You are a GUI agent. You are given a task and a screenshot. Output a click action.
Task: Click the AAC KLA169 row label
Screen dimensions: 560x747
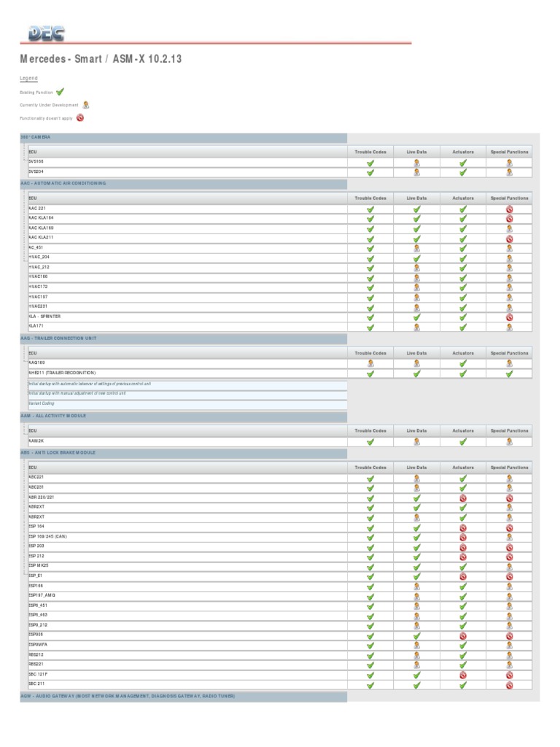click(x=41, y=228)
